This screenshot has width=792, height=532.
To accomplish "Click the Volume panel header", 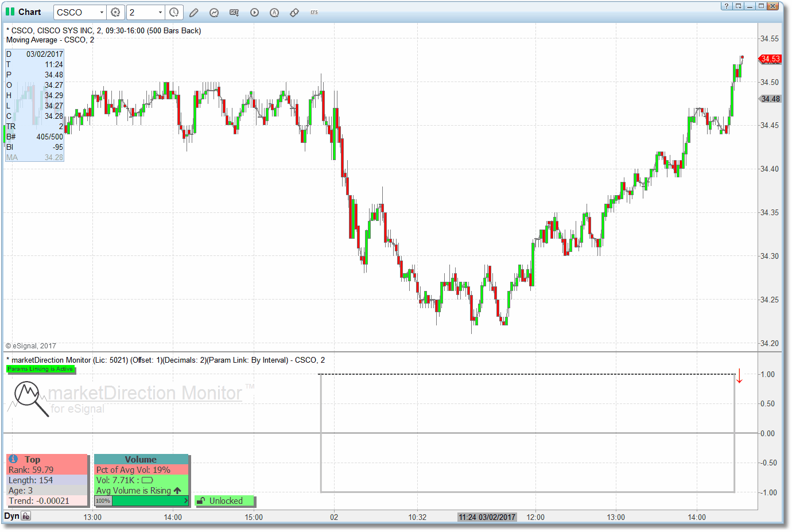I will 141,460.
